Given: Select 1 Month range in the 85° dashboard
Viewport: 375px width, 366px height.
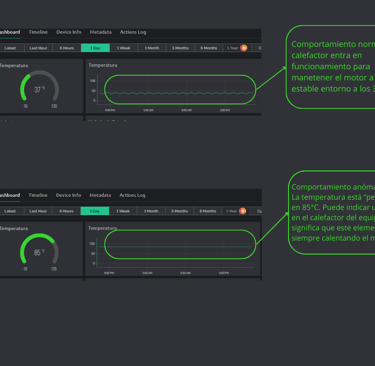Looking at the screenshot, I should [x=151, y=211].
